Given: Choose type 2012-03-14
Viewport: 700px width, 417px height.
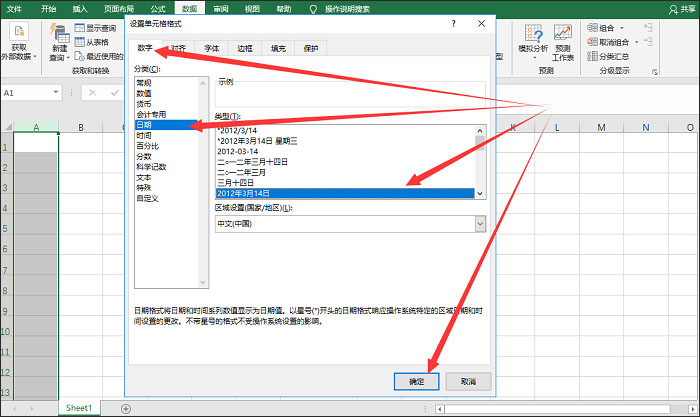Looking at the screenshot, I should point(238,151).
